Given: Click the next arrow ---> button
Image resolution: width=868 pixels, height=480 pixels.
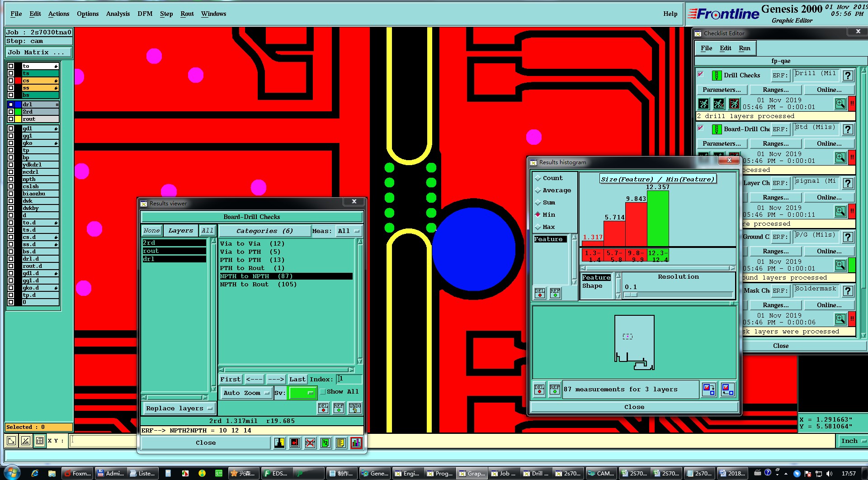Looking at the screenshot, I should [276, 379].
